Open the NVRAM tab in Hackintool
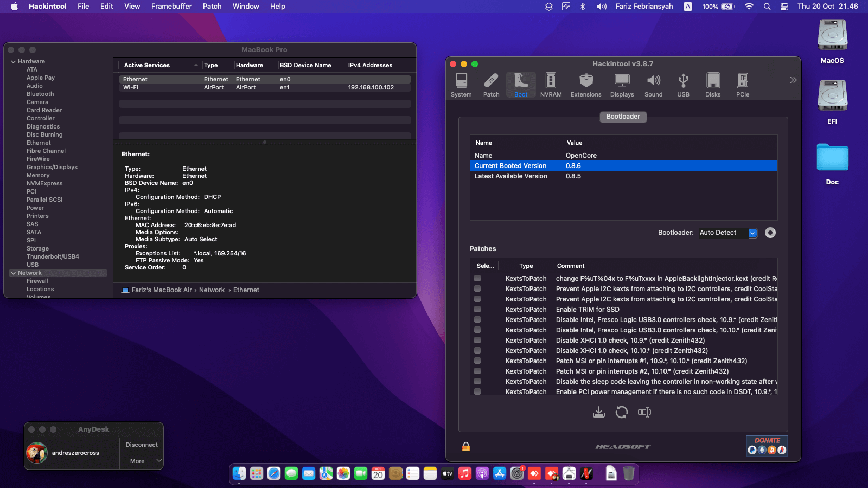The height and width of the screenshot is (488, 868). point(551,85)
